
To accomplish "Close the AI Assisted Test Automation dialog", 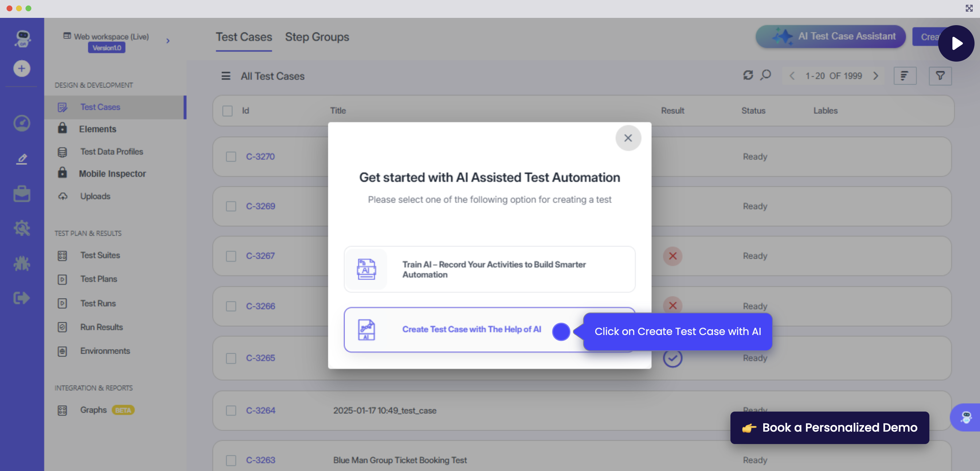I will (x=628, y=138).
